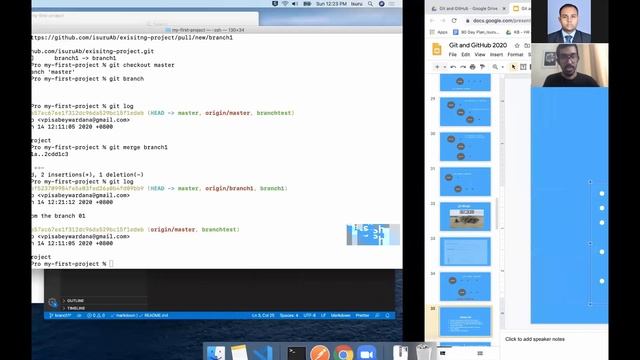The height and width of the screenshot is (360, 640).
Task: Switch to Git and GitHub Google Drive tab
Action: coord(468,8)
